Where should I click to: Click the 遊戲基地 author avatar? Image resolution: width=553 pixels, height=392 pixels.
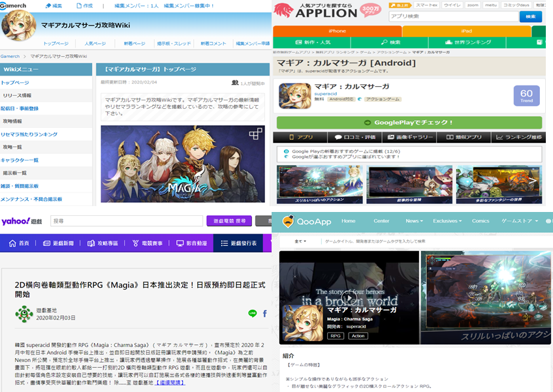[x=24, y=314]
